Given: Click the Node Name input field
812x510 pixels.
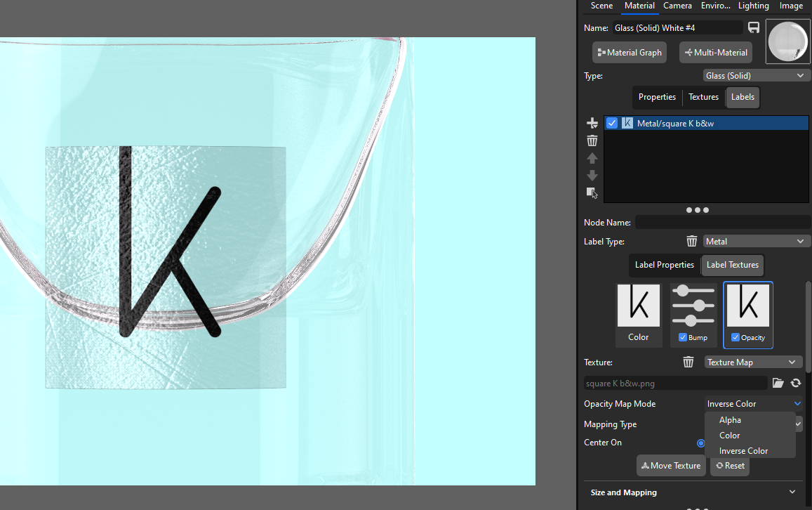Looking at the screenshot, I should pyautogui.click(x=721, y=222).
